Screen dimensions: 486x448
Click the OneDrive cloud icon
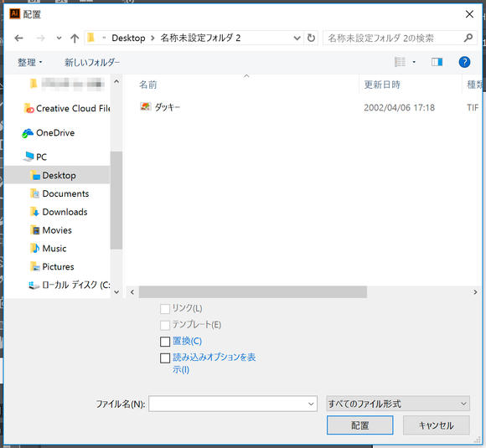click(28, 133)
